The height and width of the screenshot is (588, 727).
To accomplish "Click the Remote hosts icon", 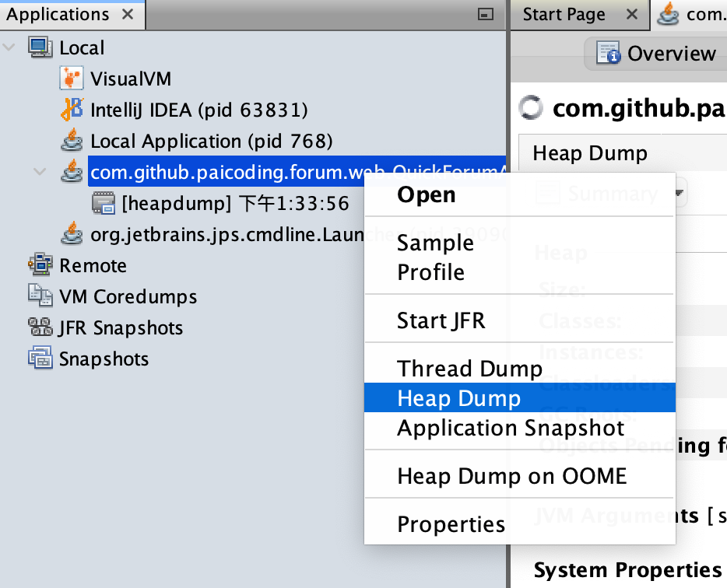I will [x=40, y=265].
